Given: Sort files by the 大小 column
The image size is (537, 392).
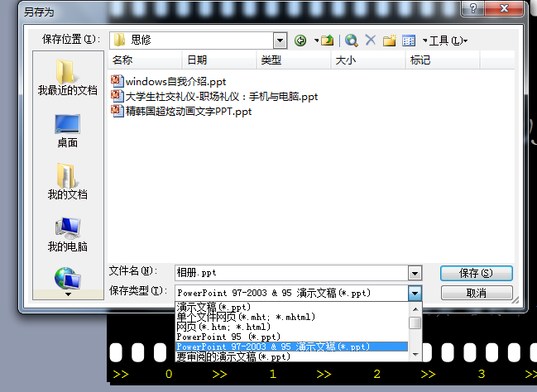Looking at the screenshot, I should (x=368, y=60).
